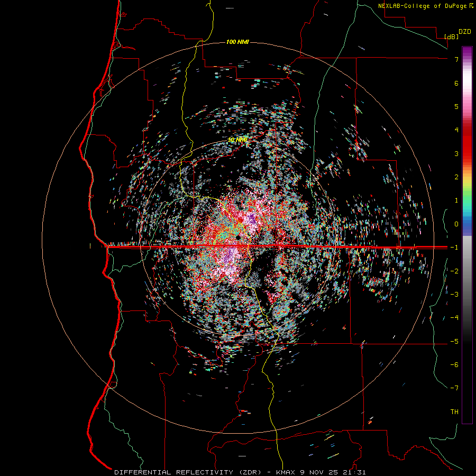This screenshot has height=476, width=476.
Task: Click the 2 value on color scale
Action: tap(456, 177)
